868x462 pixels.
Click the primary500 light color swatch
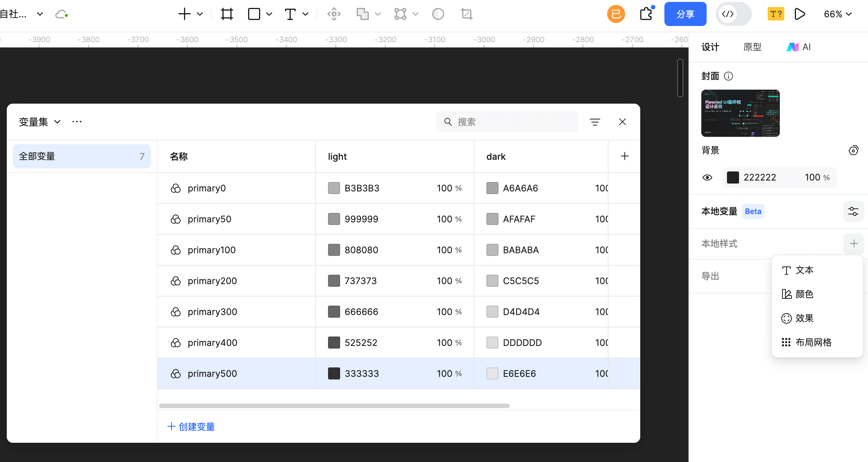coord(334,373)
